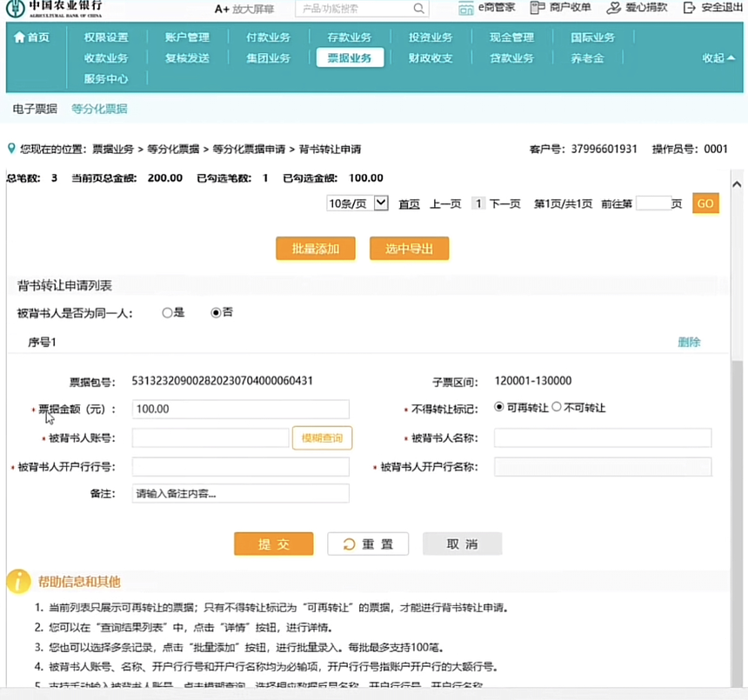This screenshot has width=748, height=700.
Task: Go to 上一页 previous page
Action: [x=445, y=204]
